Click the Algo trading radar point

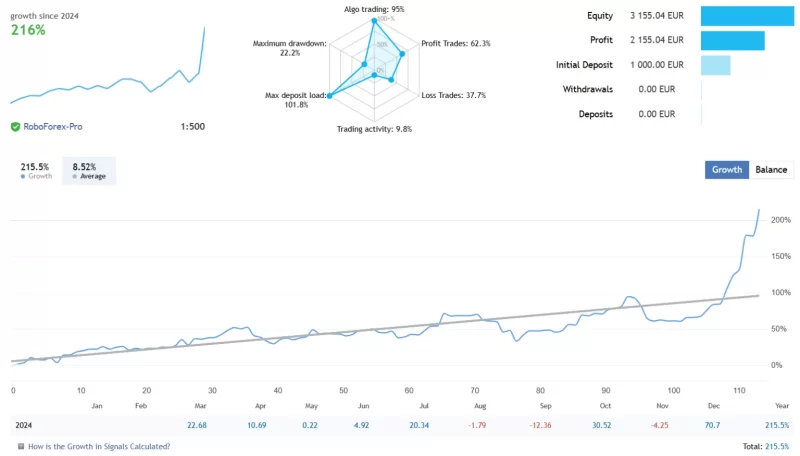pyautogui.click(x=376, y=20)
